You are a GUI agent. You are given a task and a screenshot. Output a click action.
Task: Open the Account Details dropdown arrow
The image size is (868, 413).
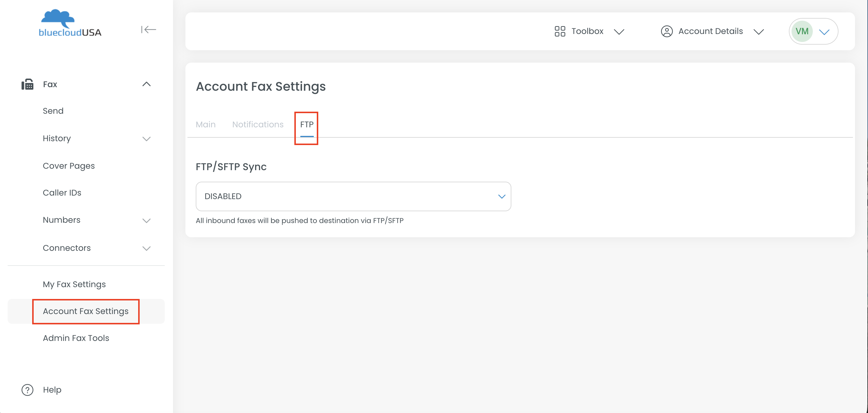(758, 32)
